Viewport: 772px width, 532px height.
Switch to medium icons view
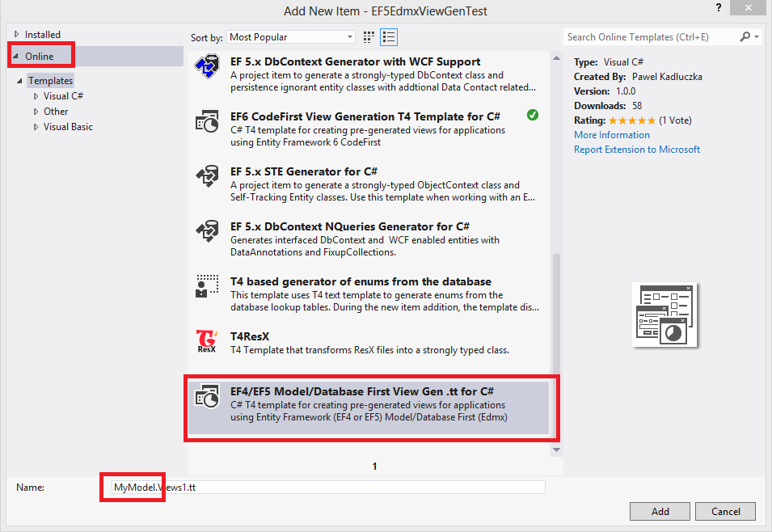tap(369, 37)
